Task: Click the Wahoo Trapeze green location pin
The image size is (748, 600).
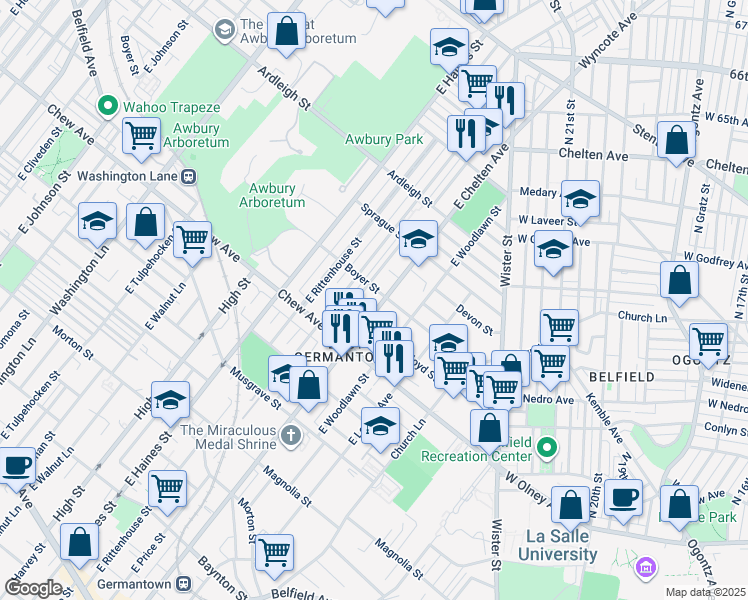Action: point(108,106)
